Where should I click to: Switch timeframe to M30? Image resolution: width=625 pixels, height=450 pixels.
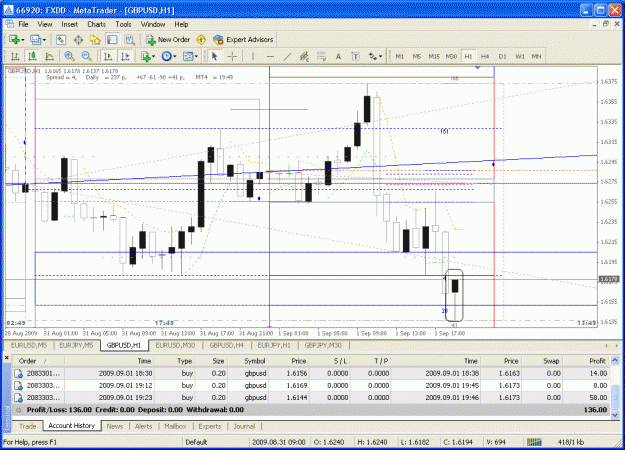(x=451, y=57)
